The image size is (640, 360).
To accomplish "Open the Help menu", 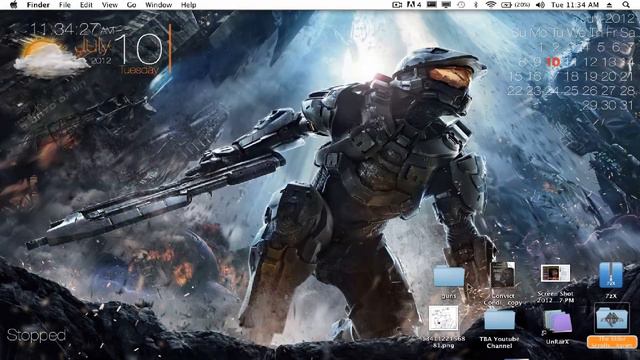I will click(189, 5).
